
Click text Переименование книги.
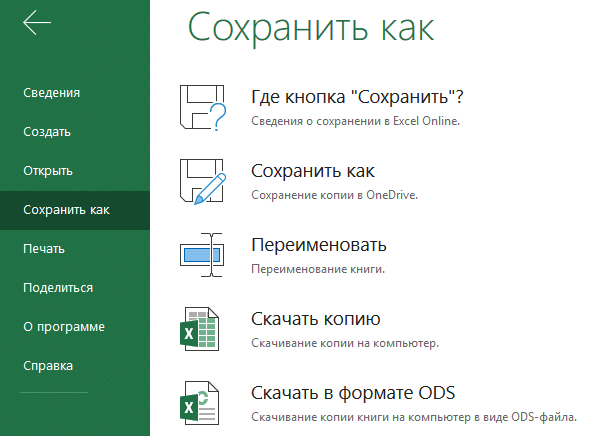[318, 269]
